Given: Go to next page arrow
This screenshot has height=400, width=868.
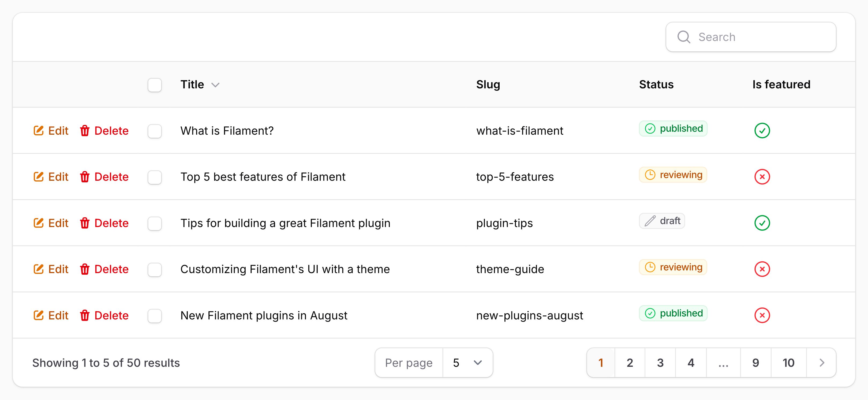Looking at the screenshot, I should [822, 363].
